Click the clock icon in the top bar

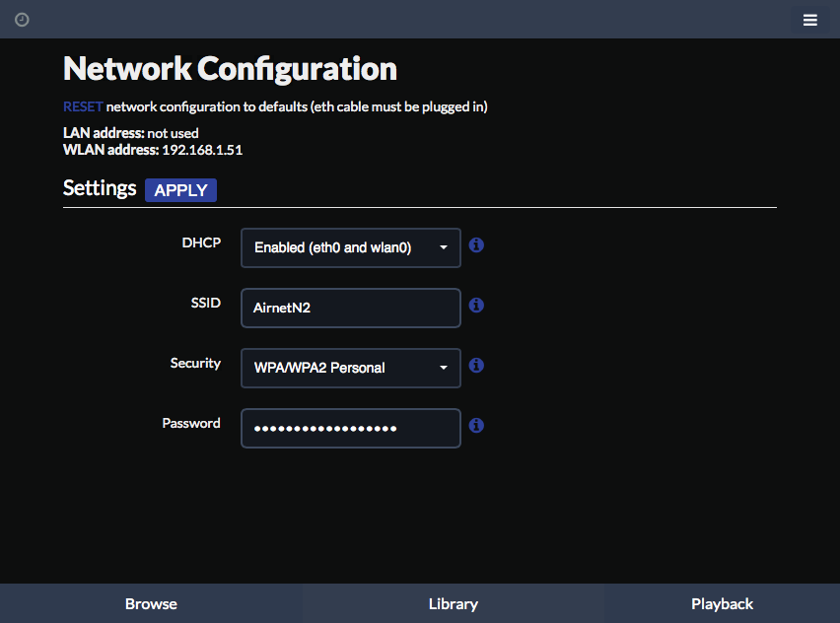pos(22,20)
